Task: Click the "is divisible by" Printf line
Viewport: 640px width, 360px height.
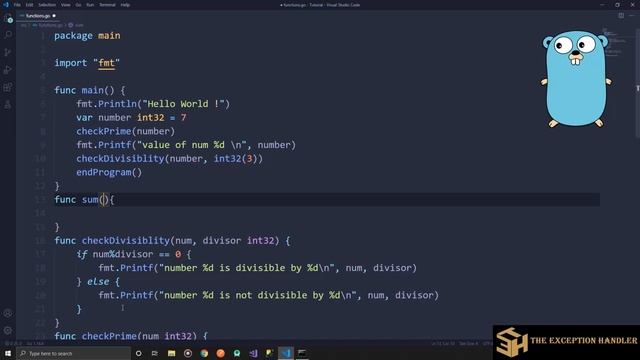Action: tap(258, 268)
